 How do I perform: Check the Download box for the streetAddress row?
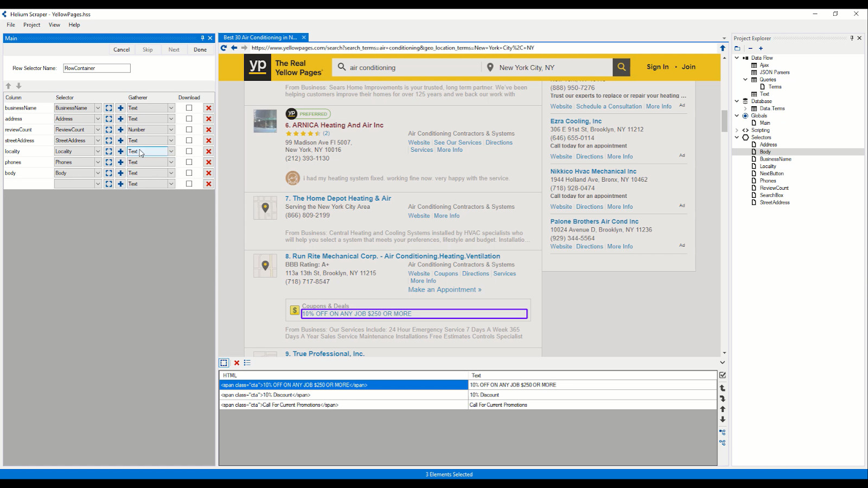[x=189, y=140]
